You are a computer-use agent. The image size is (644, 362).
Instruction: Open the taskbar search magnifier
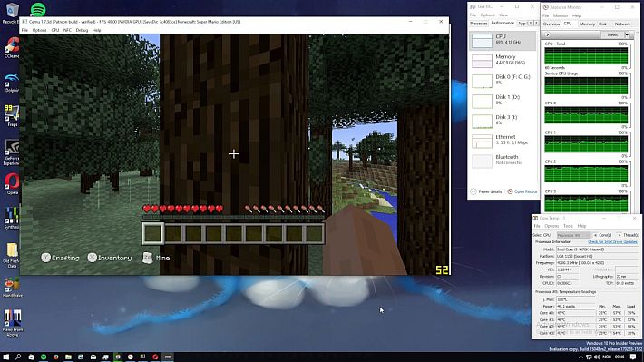[18, 357]
